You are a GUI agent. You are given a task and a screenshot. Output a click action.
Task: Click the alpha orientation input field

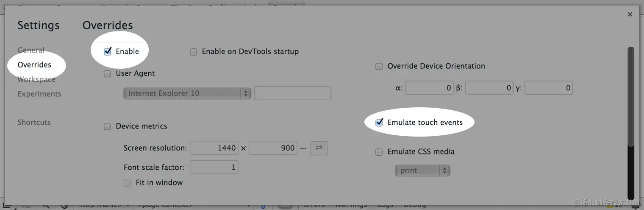point(429,88)
